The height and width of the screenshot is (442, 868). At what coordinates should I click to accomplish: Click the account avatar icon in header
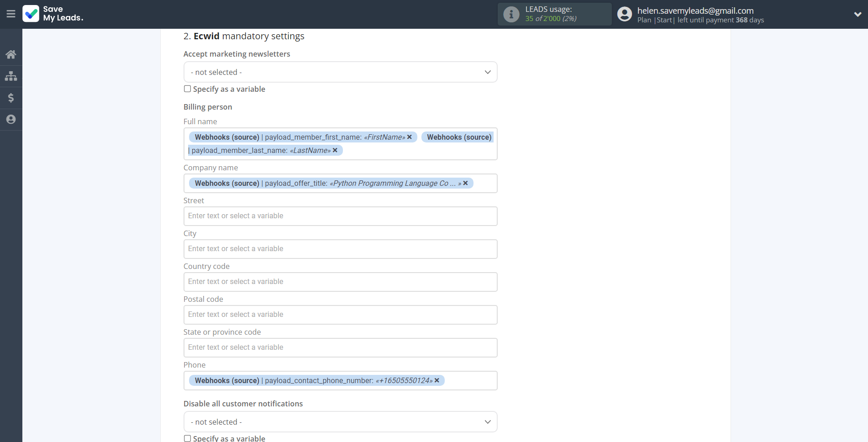click(625, 14)
